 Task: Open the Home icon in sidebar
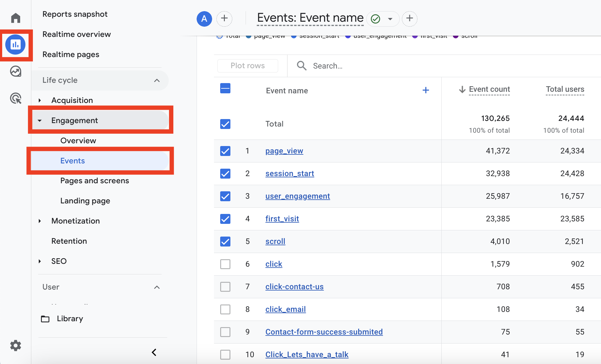[x=16, y=18]
